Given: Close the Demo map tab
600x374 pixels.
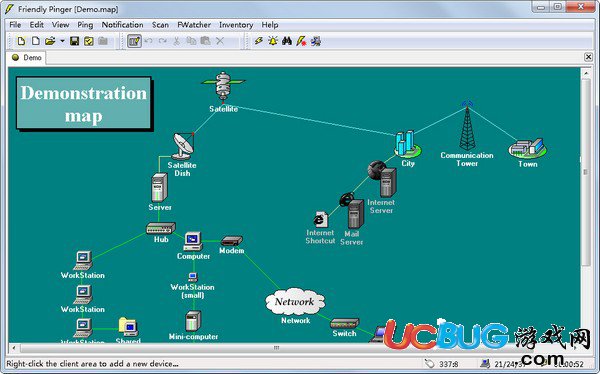Looking at the screenshot, I should point(589,57).
